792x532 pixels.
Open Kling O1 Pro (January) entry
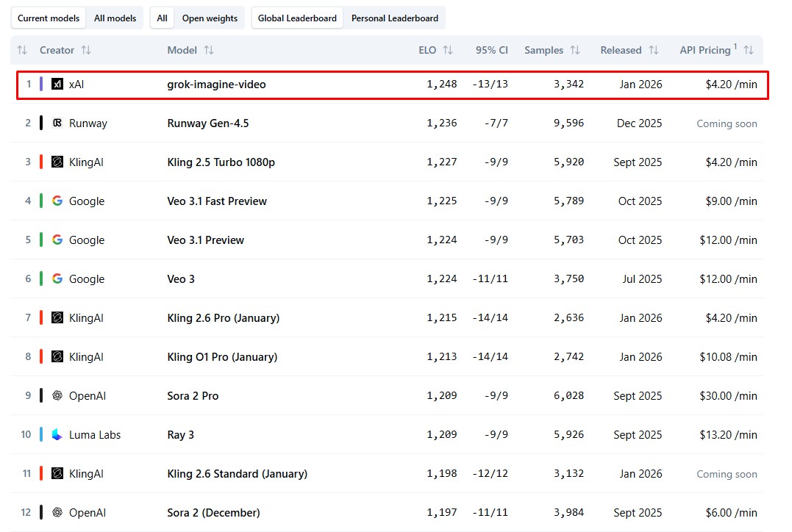click(x=222, y=357)
